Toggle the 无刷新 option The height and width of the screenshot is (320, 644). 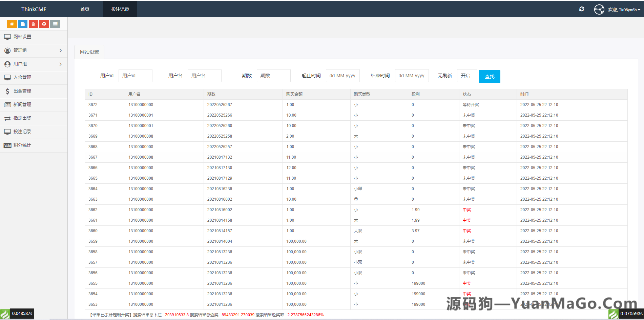pyautogui.click(x=445, y=76)
